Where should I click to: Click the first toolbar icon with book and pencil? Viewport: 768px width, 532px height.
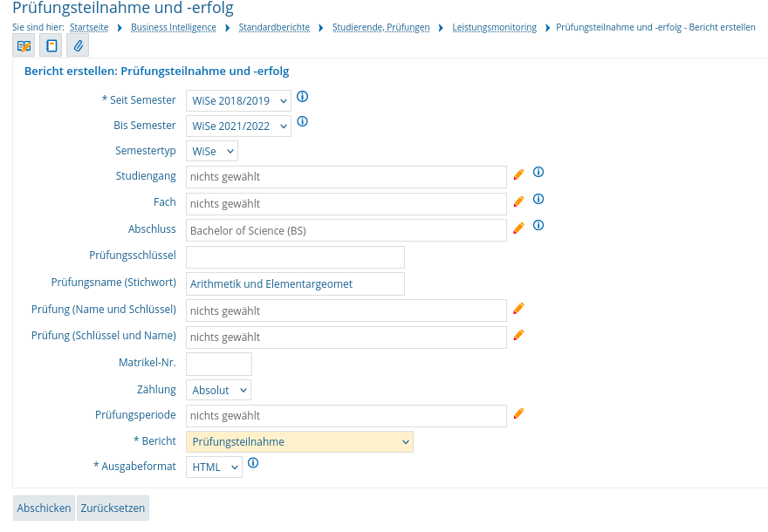pyautogui.click(x=24, y=46)
